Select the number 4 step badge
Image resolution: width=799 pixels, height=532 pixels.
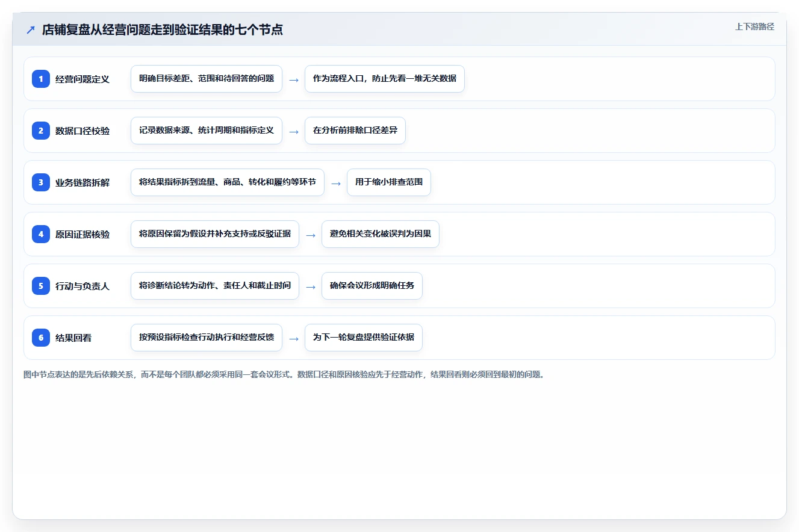tap(41, 234)
